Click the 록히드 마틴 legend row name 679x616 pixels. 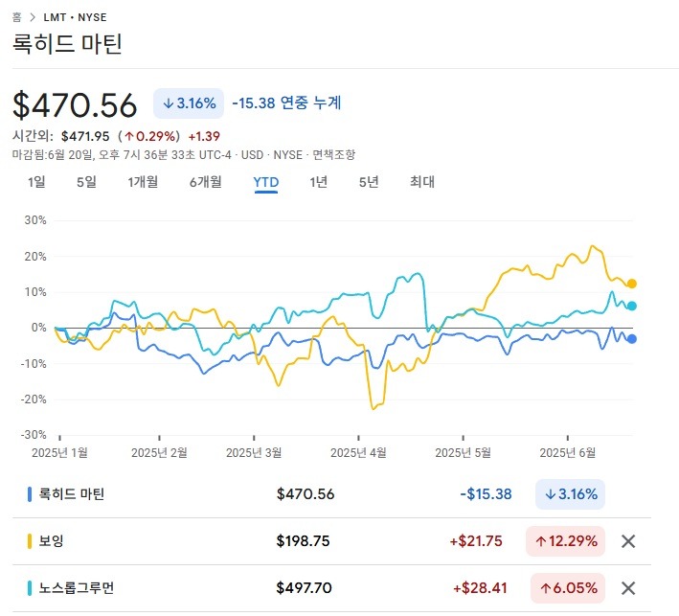72,493
